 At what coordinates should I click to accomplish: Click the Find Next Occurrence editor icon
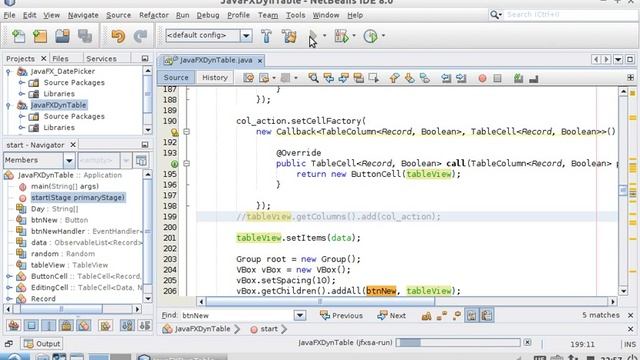pos(343,78)
